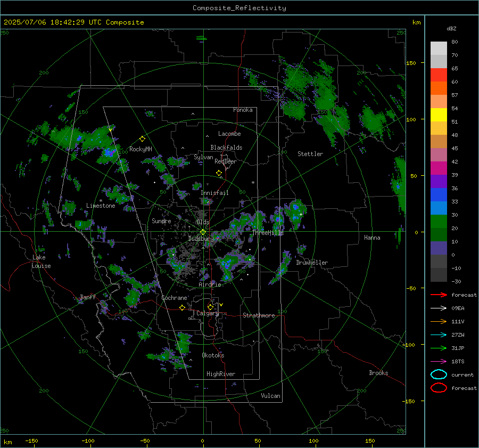Click the Vulcan label on map
The height and width of the screenshot is (448, 479).
pos(270,396)
